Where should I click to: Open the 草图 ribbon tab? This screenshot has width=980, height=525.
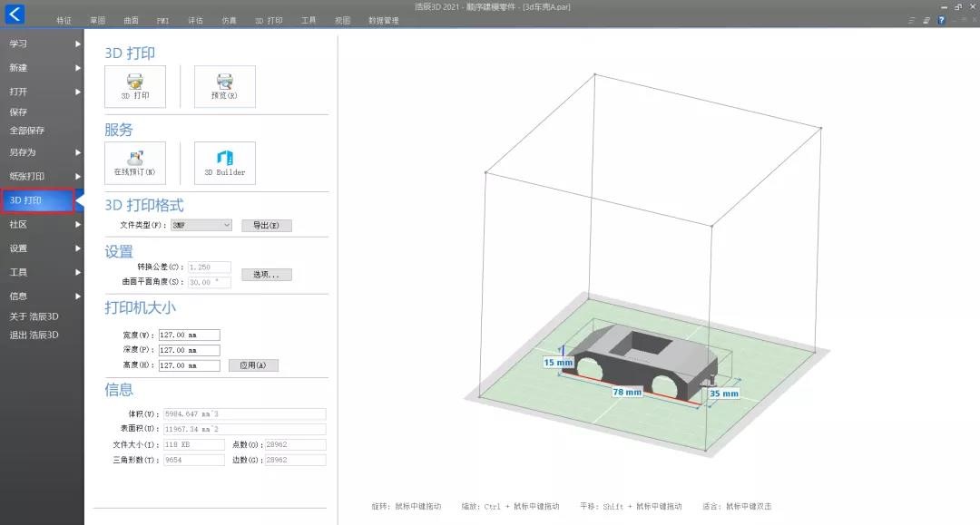(x=97, y=21)
